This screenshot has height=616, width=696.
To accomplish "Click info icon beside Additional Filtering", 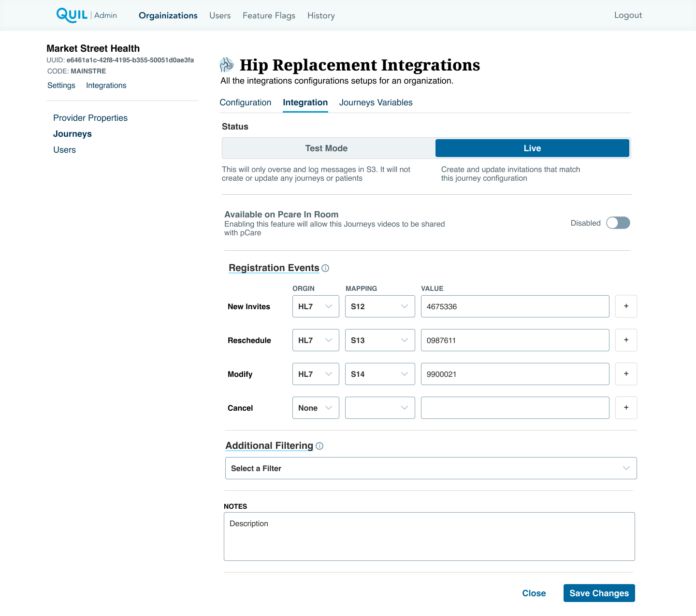I will [319, 446].
